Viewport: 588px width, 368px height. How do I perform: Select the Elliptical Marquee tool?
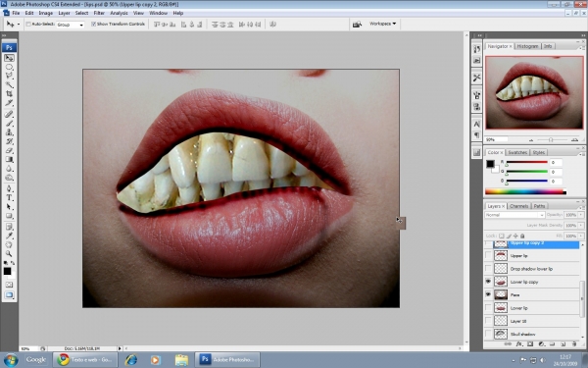point(9,67)
